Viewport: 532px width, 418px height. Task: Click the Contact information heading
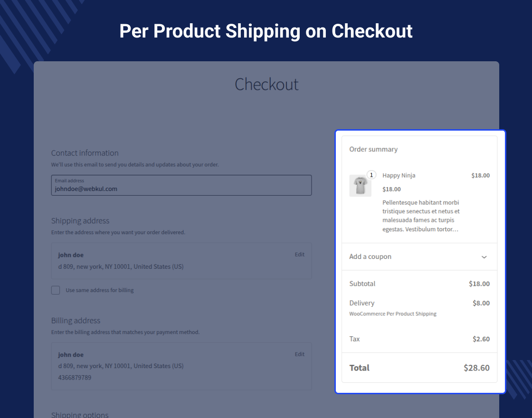pos(85,153)
